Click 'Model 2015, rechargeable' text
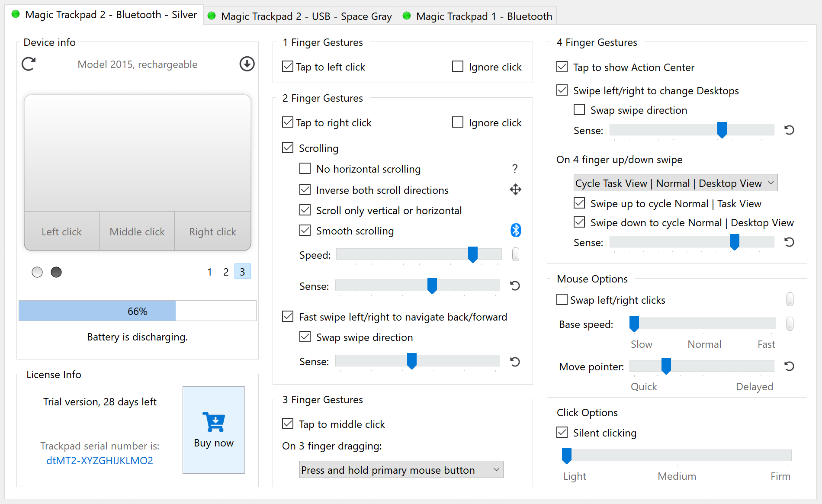The width and height of the screenshot is (822, 504). point(138,64)
